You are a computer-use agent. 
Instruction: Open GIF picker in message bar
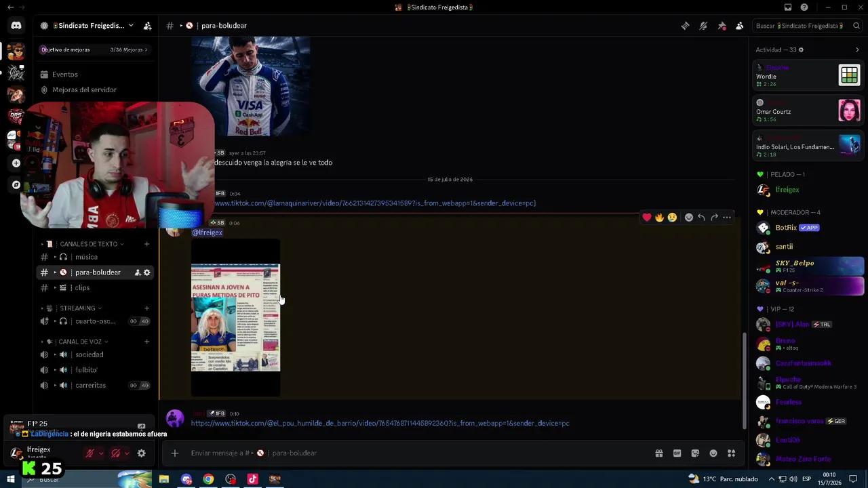(x=677, y=453)
